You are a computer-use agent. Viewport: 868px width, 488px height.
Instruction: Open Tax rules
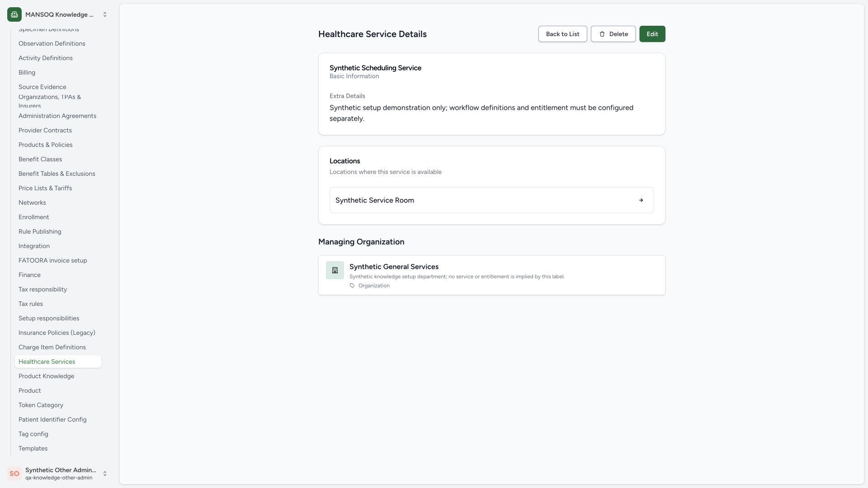point(58,304)
